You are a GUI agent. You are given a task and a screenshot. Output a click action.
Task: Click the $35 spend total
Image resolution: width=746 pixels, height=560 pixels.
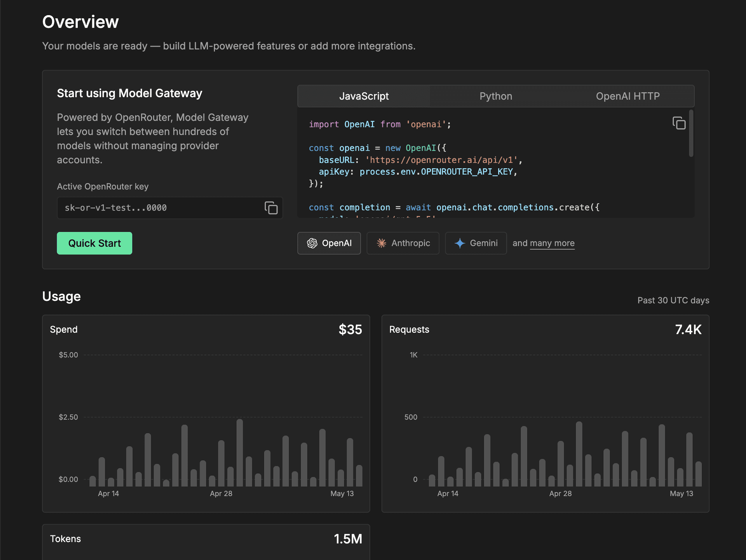[x=350, y=330]
